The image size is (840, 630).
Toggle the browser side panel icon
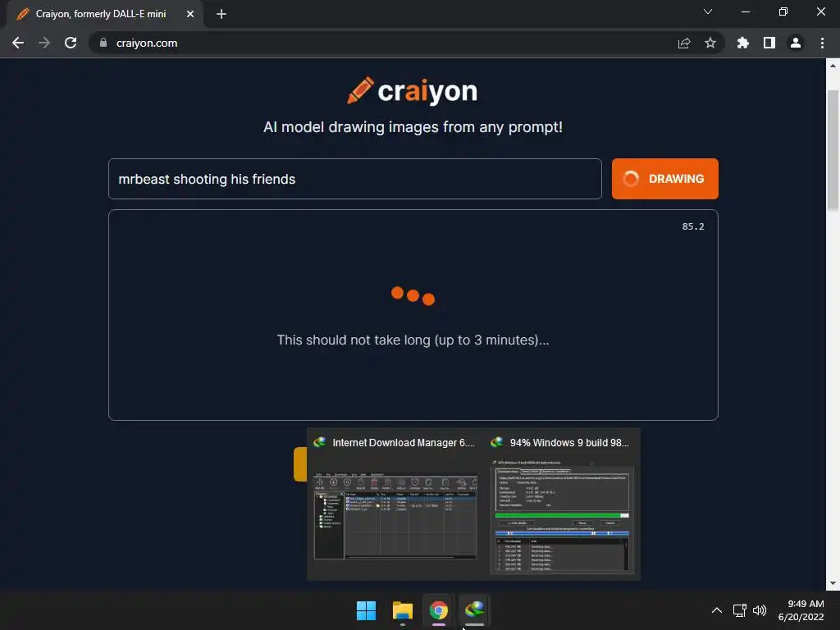pyautogui.click(x=769, y=43)
